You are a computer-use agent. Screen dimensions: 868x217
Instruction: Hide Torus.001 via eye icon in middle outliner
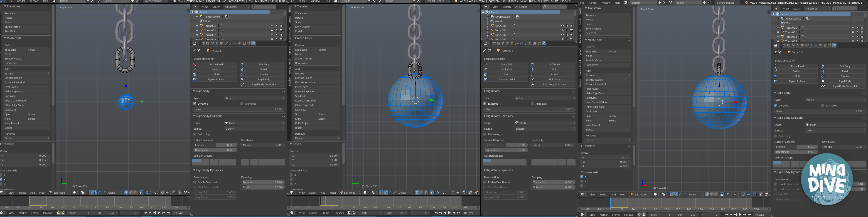coord(562,30)
